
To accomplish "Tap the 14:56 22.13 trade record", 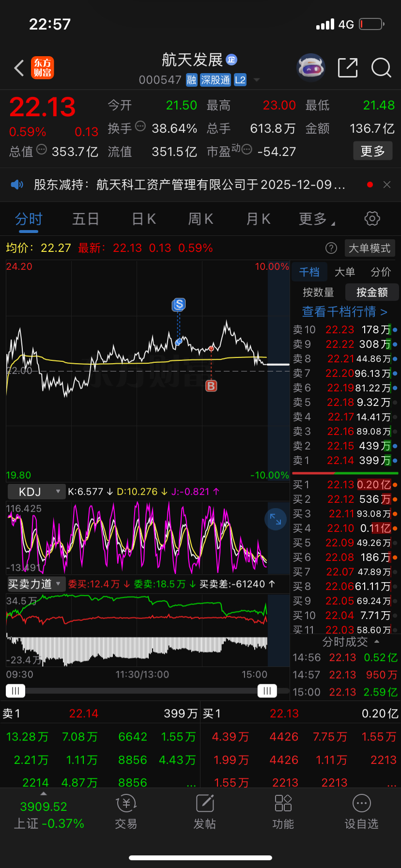I will (345, 658).
